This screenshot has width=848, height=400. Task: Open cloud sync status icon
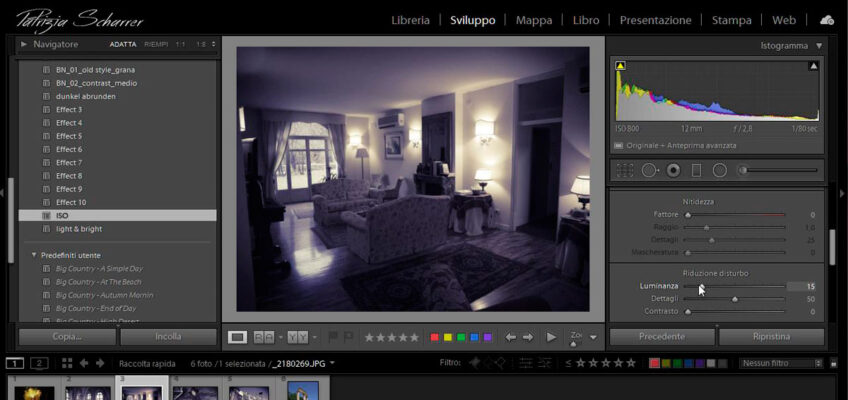(x=827, y=21)
